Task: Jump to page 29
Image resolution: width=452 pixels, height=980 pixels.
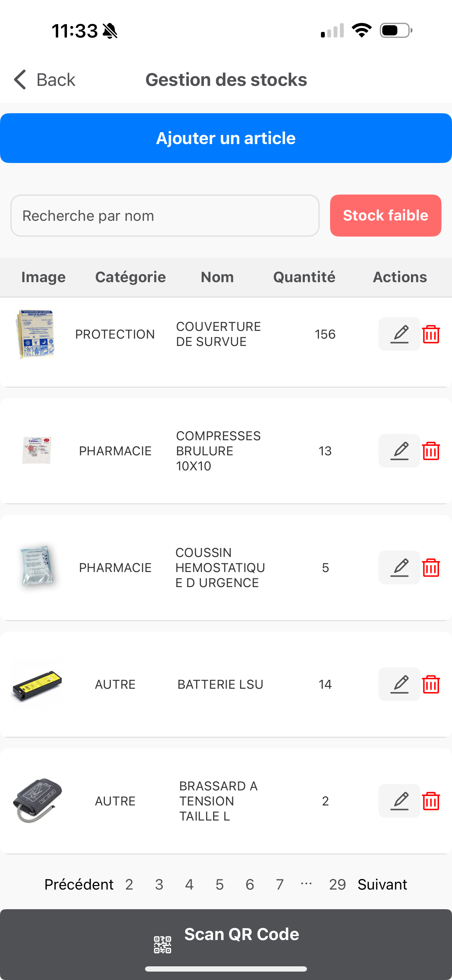Action: (x=337, y=885)
